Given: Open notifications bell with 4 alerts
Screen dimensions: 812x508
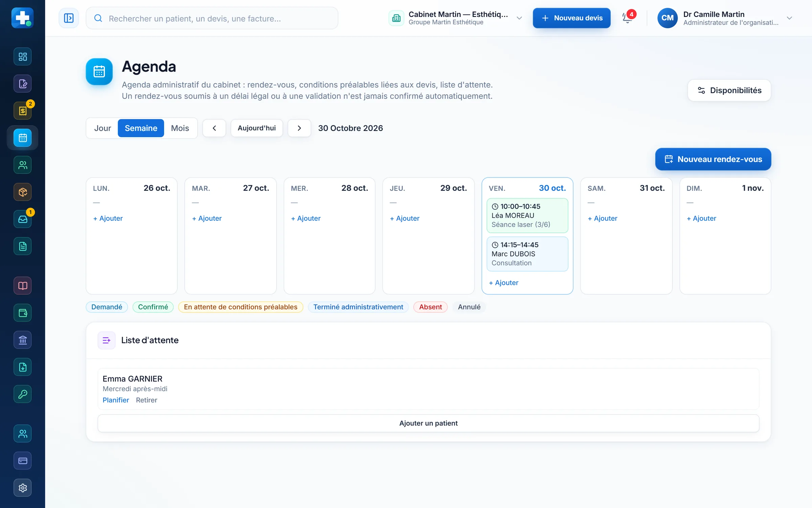Looking at the screenshot, I should 628,18.
